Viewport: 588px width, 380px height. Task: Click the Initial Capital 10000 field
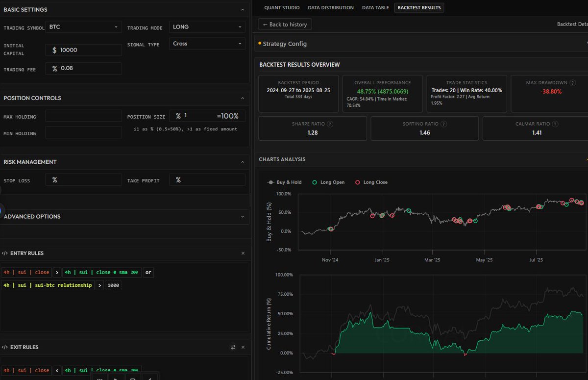(84, 50)
